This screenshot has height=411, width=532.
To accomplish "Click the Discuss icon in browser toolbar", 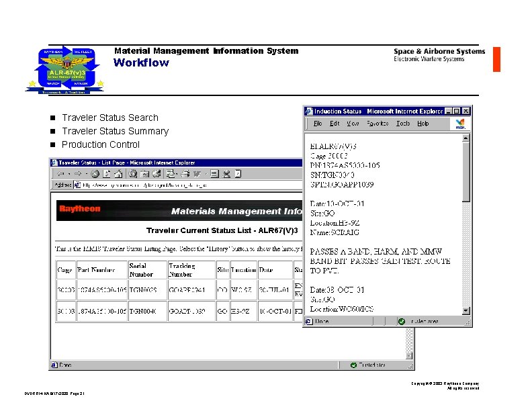I will 214,174.
